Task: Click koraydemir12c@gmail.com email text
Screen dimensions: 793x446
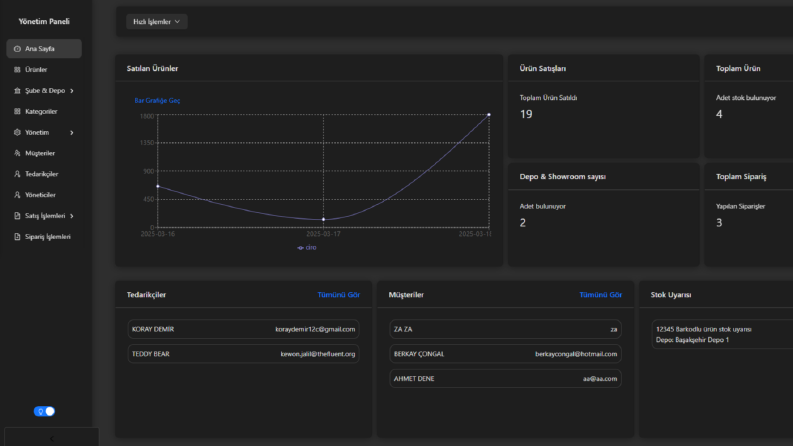Action: [315, 329]
